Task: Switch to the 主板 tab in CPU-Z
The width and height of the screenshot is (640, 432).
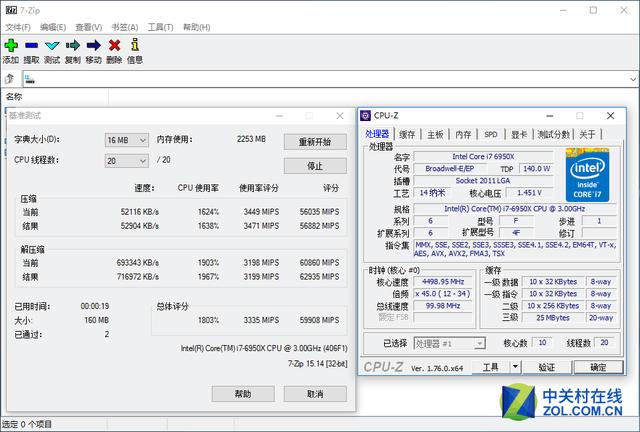Action: (x=435, y=134)
